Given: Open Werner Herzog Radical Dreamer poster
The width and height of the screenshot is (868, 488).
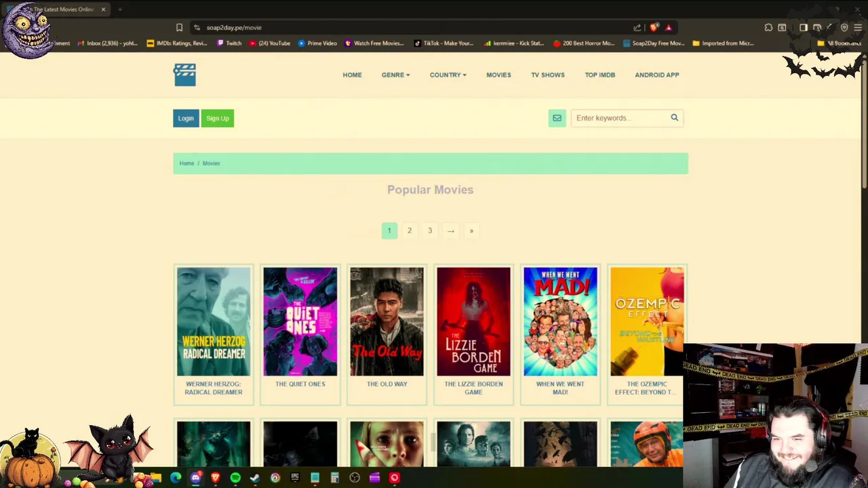Looking at the screenshot, I should [214, 321].
